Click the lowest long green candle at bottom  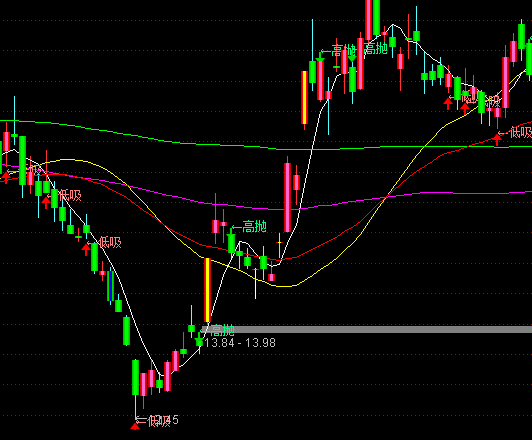tap(135, 377)
